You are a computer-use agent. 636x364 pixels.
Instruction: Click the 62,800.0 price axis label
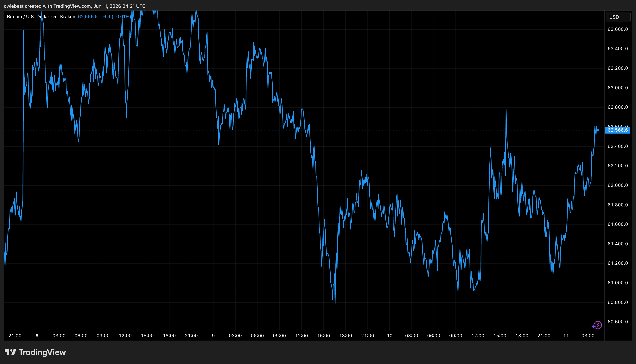618,107
